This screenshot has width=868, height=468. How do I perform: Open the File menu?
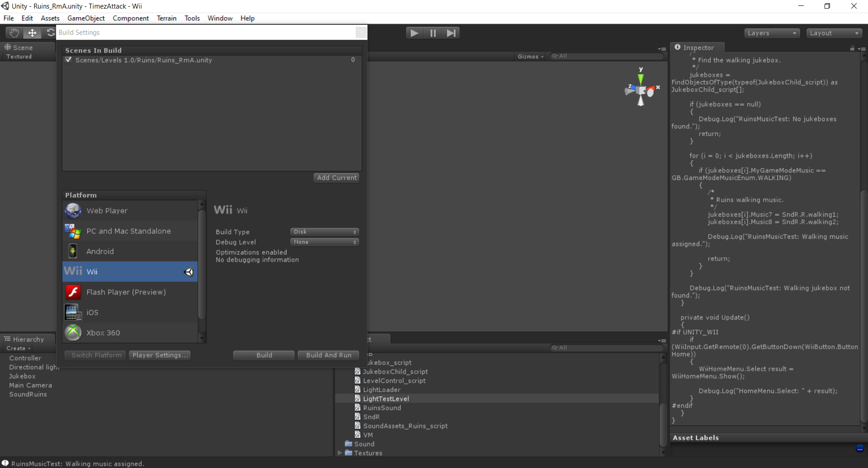[x=9, y=18]
